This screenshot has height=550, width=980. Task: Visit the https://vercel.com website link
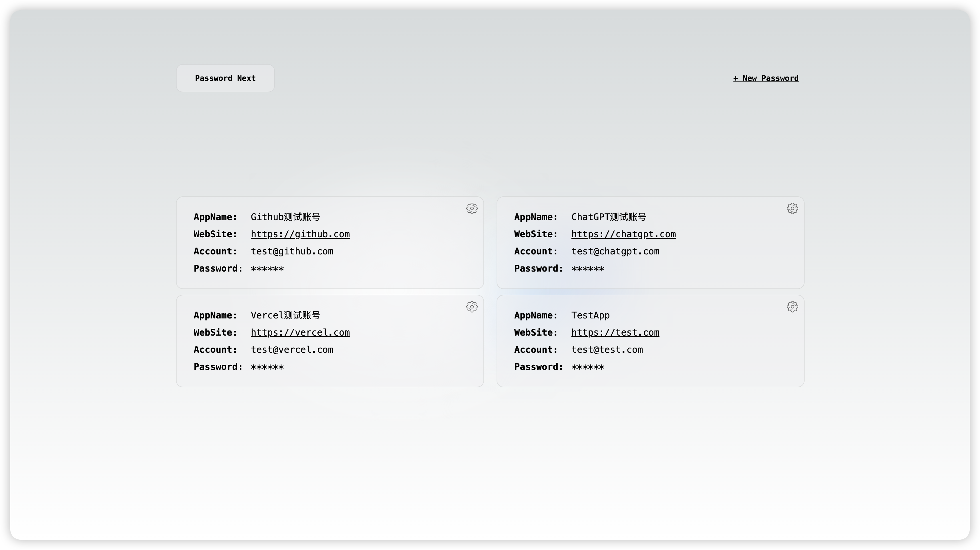(x=300, y=332)
